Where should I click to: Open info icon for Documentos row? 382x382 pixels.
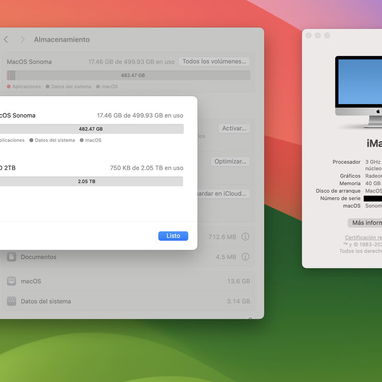click(x=245, y=257)
